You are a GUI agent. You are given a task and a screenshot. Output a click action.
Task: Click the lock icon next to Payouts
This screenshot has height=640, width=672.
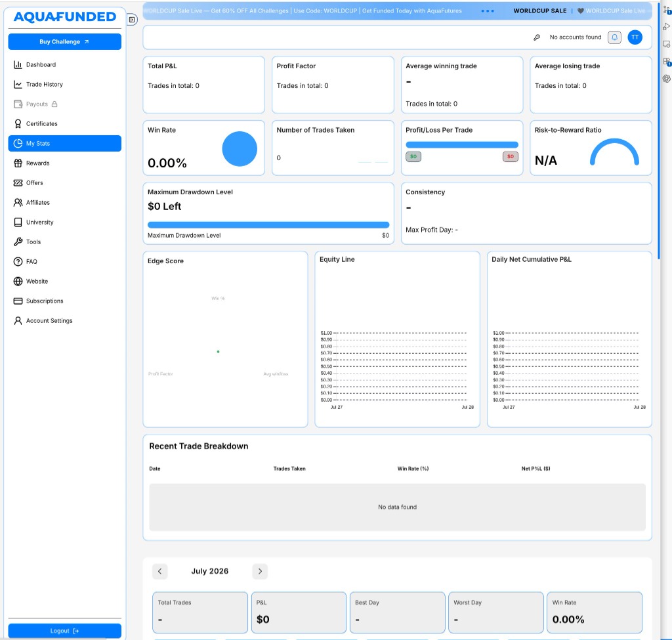point(54,104)
